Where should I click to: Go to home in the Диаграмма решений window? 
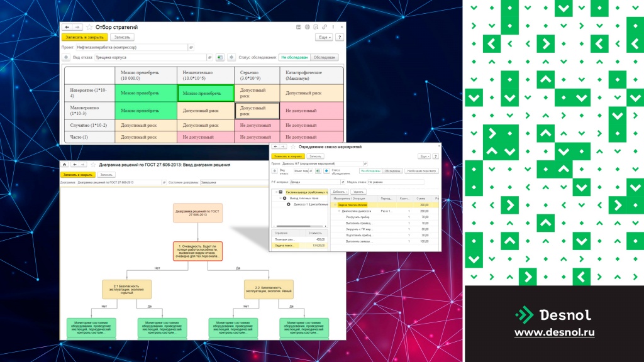coord(65,165)
